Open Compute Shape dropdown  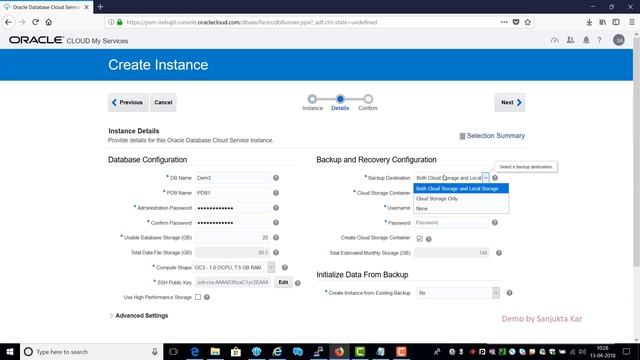pos(271,267)
